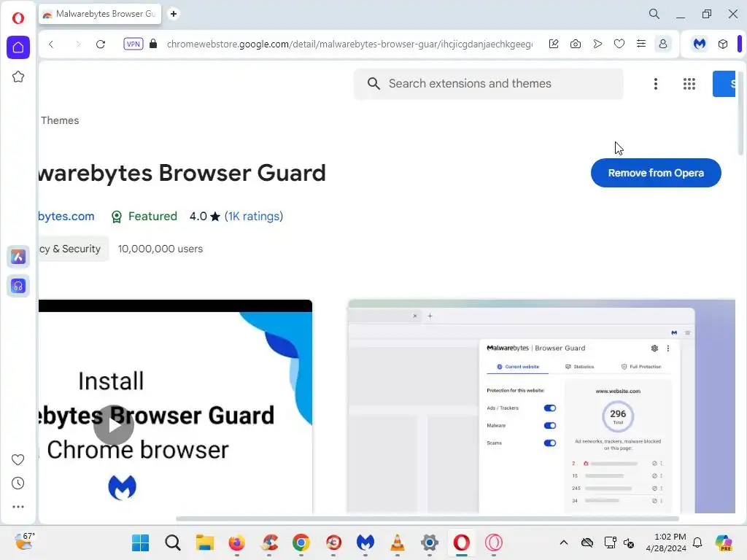Open notifications bell in tray

pyautogui.click(x=697, y=542)
